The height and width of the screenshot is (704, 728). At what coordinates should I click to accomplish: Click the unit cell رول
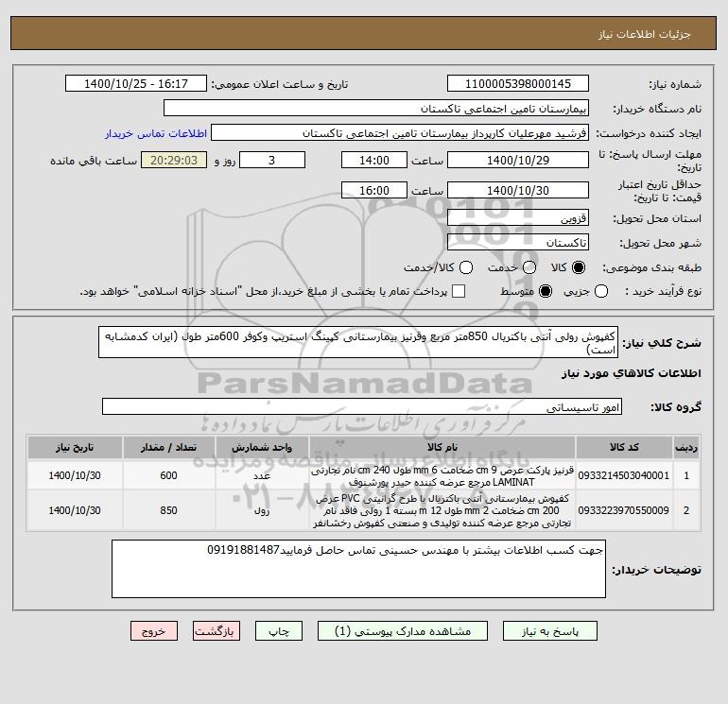pos(262,510)
